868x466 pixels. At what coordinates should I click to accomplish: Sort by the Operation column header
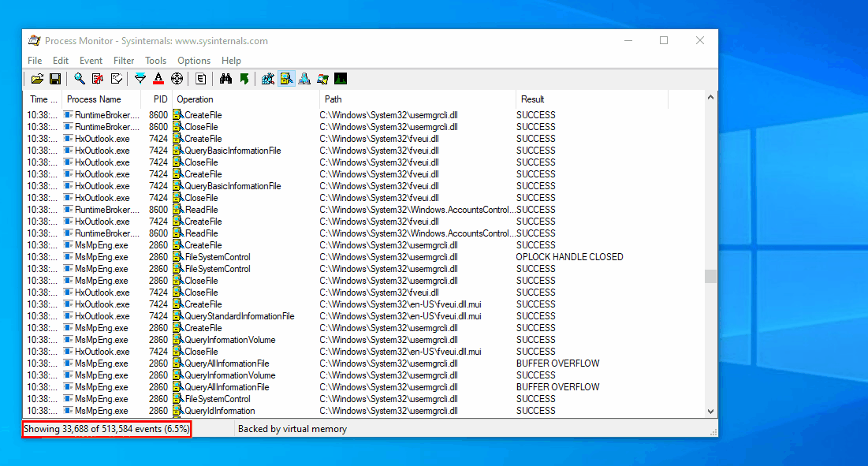[x=246, y=99]
